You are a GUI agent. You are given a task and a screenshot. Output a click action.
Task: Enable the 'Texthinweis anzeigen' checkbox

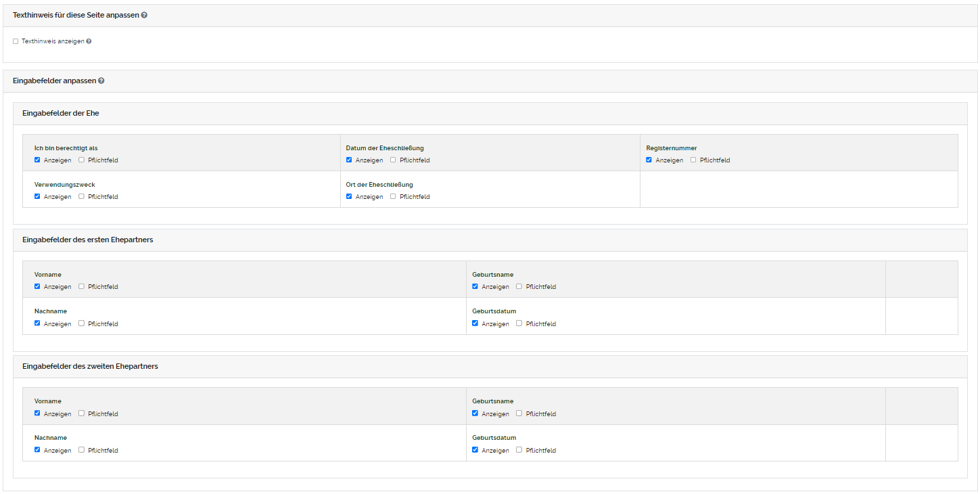click(16, 41)
